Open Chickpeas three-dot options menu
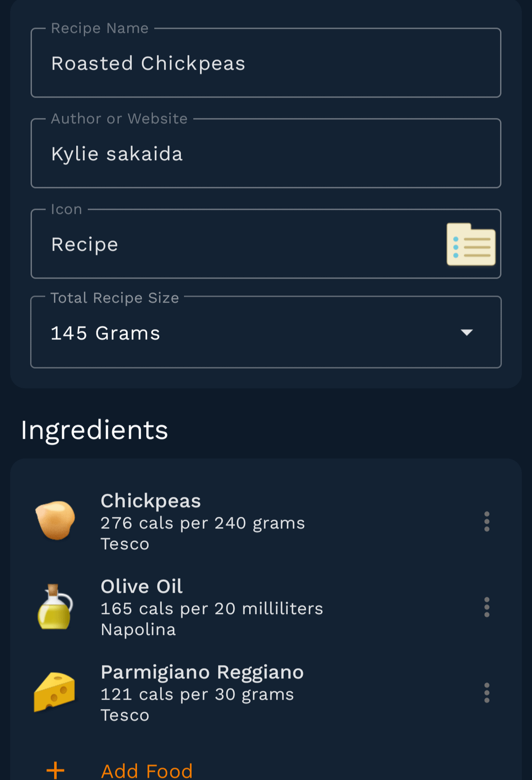 (x=487, y=522)
